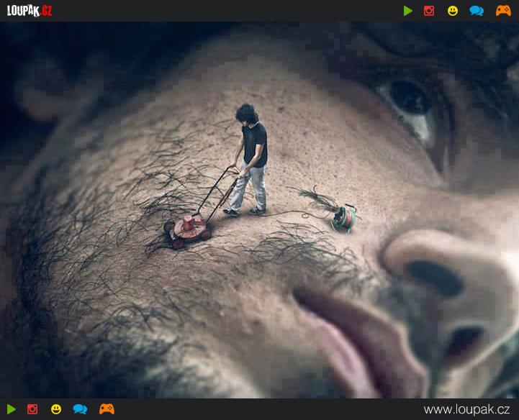This screenshot has height=420, width=519.
Task: Click the yellow smiley icon in top bar
Action: (453, 11)
